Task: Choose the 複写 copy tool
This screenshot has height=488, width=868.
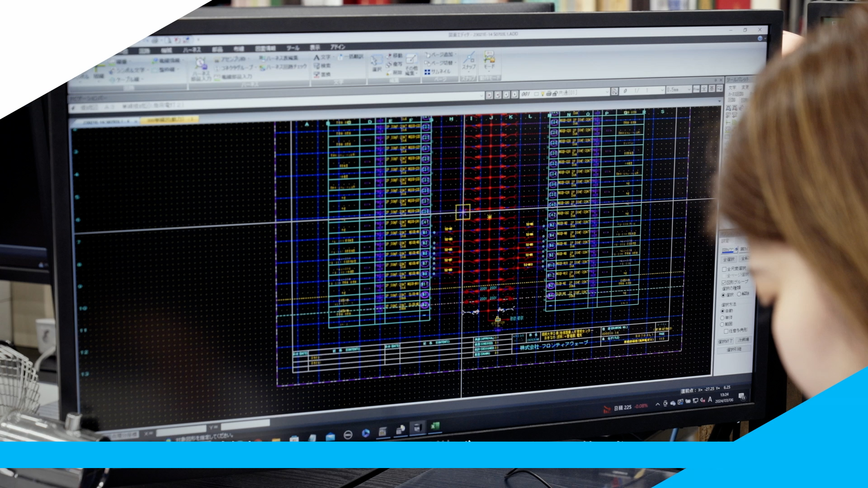Action: (394, 64)
